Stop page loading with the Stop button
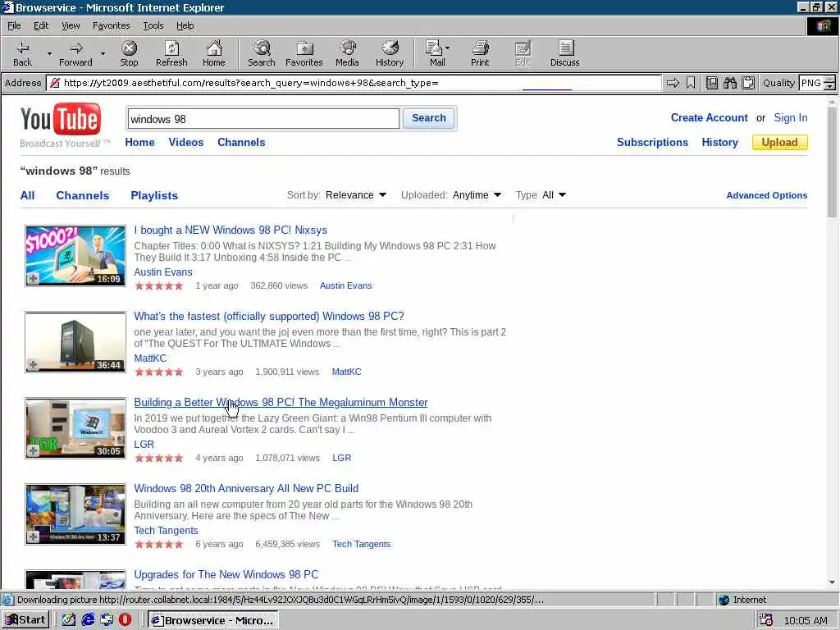Image resolution: width=840 pixels, height=630 pixels. pyautogui.click(x=129, y=53)
